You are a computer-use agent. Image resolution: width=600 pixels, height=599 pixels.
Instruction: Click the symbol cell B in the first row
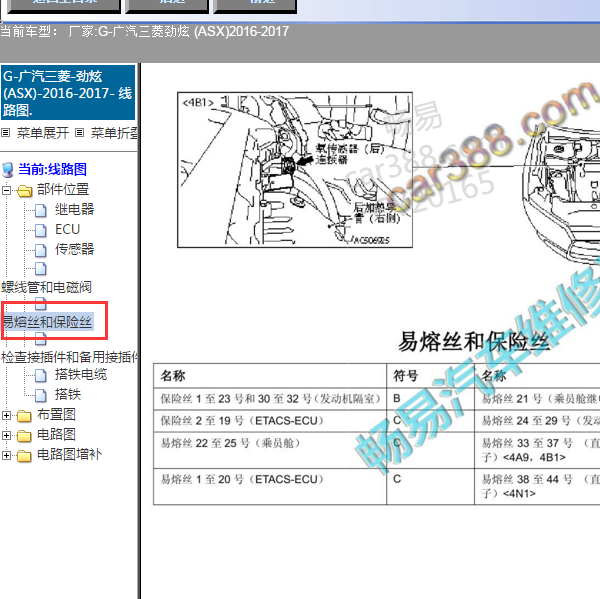(430, 399)
